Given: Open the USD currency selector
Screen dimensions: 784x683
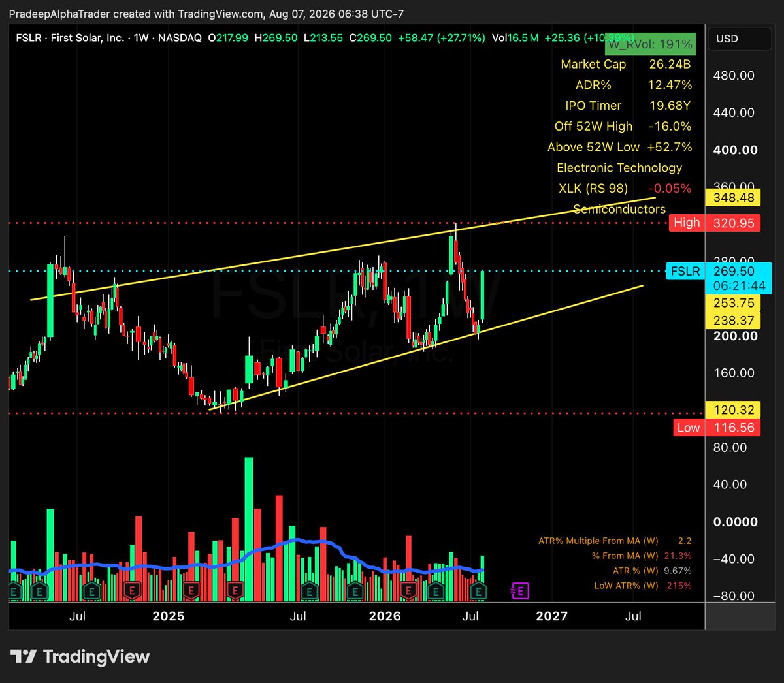Looking at the screenshot, I should (x=739, y=39).
